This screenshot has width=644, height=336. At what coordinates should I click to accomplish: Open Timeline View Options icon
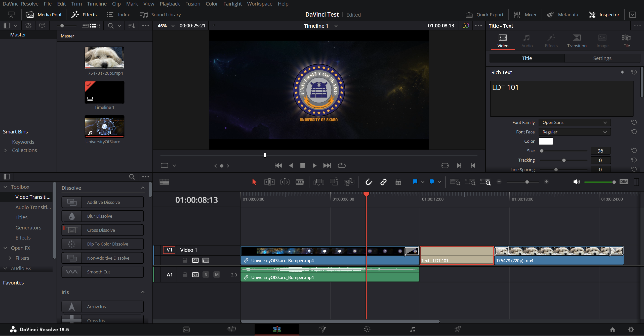[164, 182]
